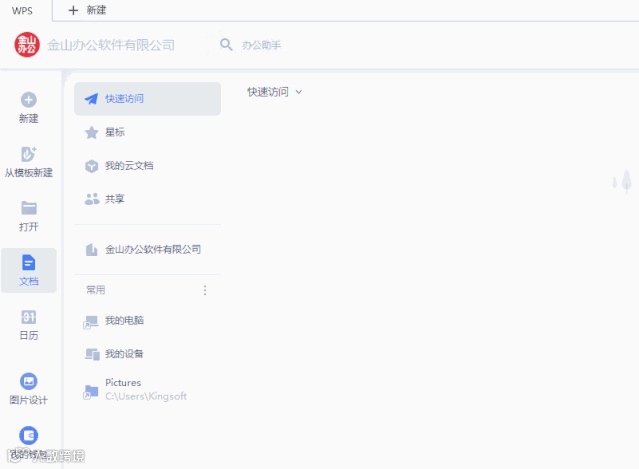Open the 图片设计 image design icon
The height and width of the screenshot is (469, 639).
[x=29, y=381]
